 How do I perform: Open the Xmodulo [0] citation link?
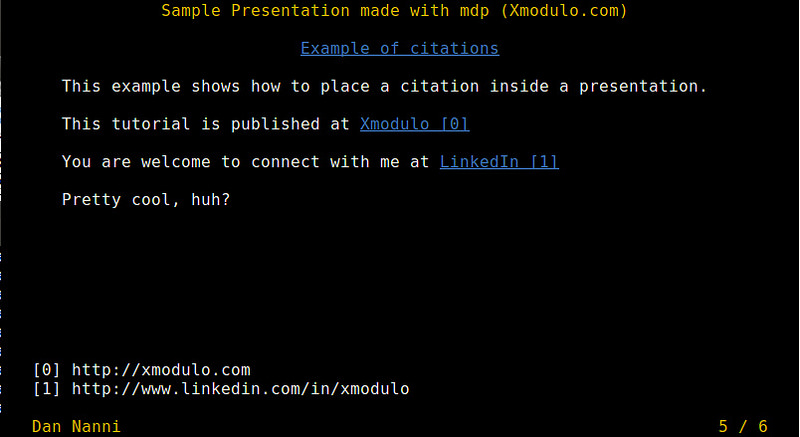point(414,124)
